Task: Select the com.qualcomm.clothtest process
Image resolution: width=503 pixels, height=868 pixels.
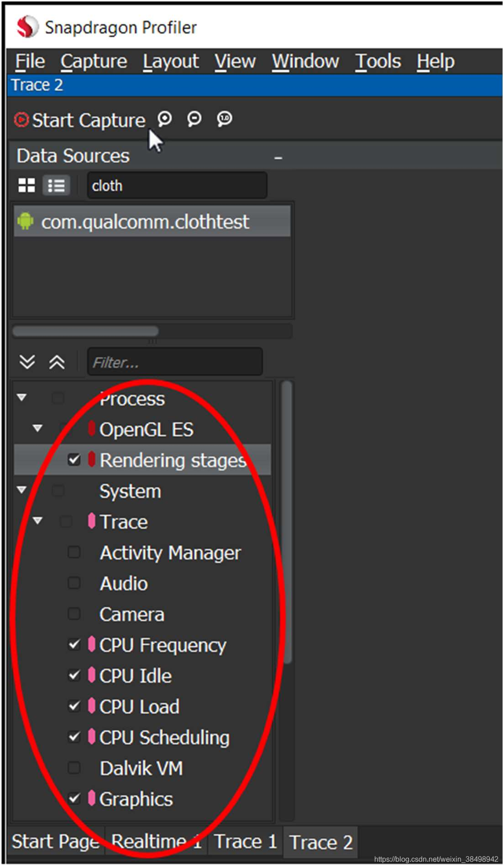Action: pyautogui.click(x=152, y=221)
